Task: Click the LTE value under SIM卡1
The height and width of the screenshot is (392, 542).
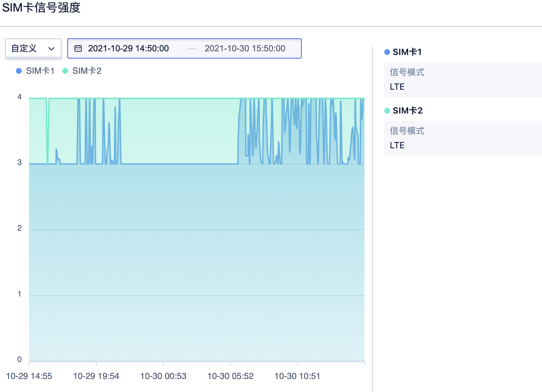Action: [397, 87]
